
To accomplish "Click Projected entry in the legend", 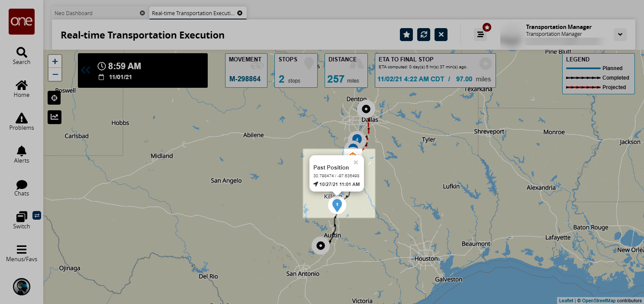I will click(x=596, y=87).
